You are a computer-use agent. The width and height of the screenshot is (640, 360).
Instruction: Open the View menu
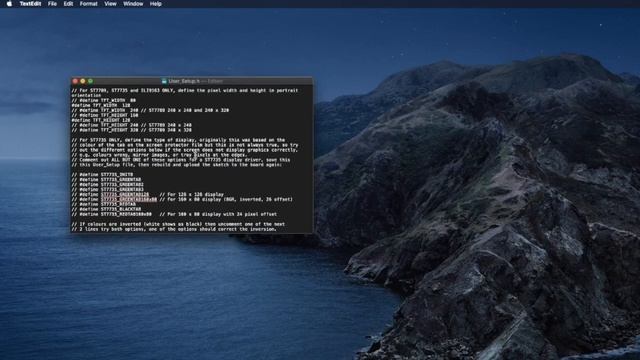pos(110,4)
